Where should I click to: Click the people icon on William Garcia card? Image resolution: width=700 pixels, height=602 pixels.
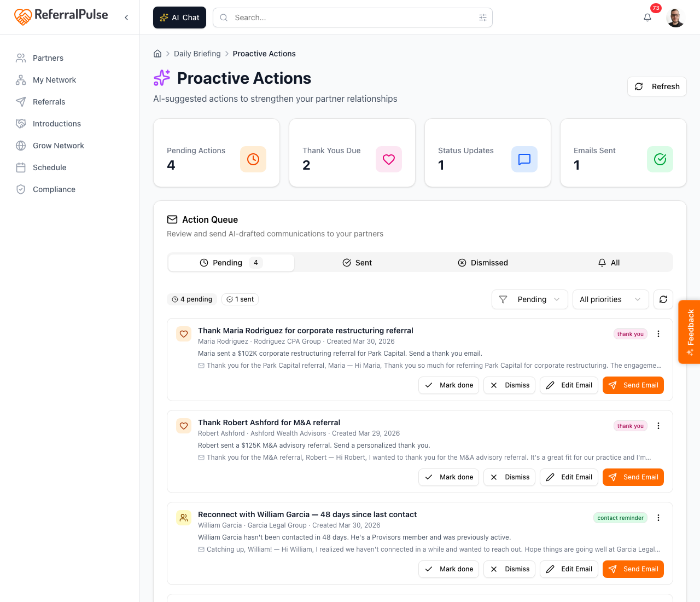(184, 518)
